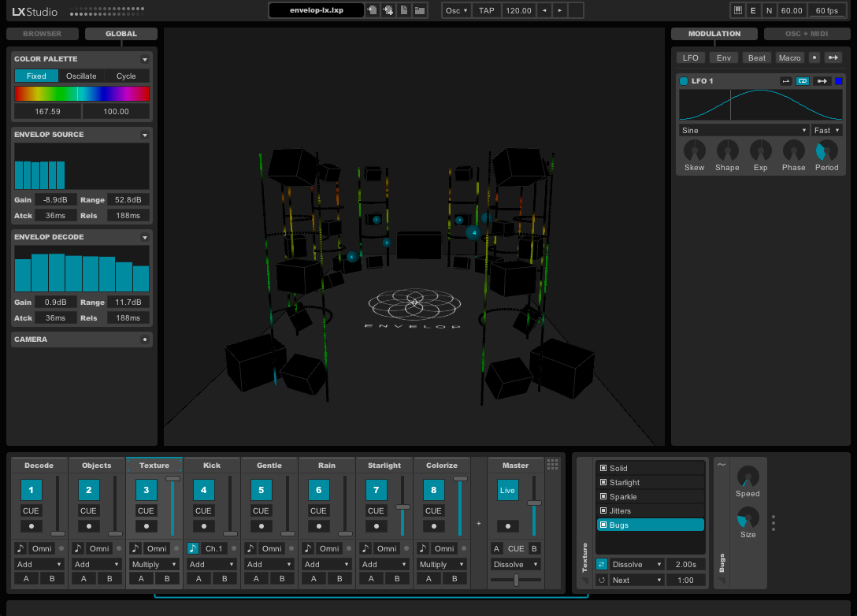
Task: Collapse the Envelop Decode section
Action: pyautogui.click(x=145, y=237)
